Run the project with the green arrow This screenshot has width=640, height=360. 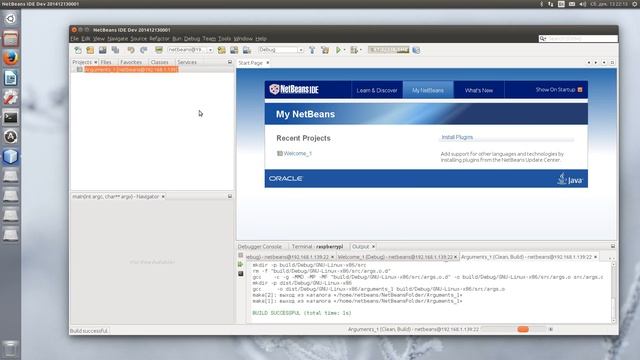[x=338, y=50]
